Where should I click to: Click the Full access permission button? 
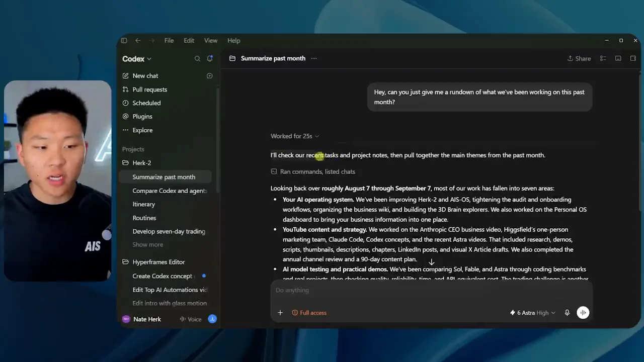(x=309, y=313)
